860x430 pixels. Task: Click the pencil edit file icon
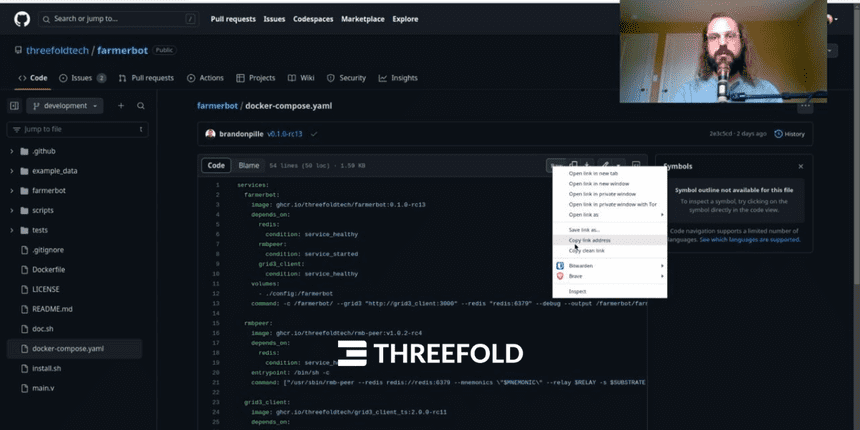coord(604,165)
